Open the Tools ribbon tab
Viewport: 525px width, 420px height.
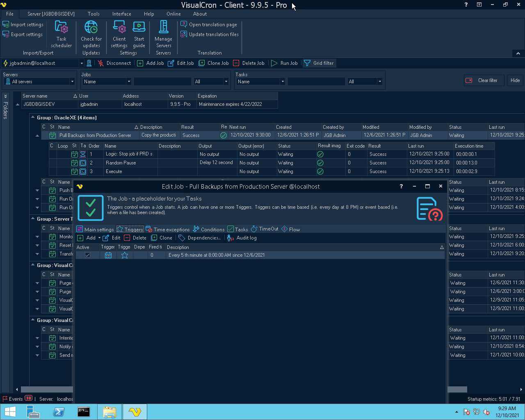94,14
